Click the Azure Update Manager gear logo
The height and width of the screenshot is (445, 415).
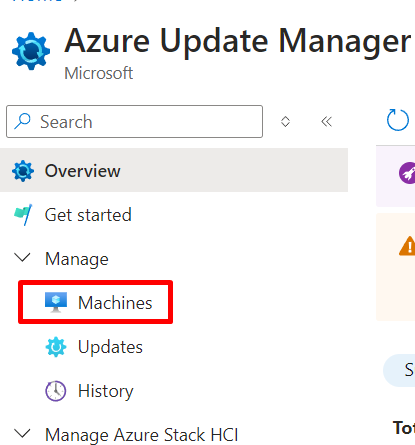point(31,51)
